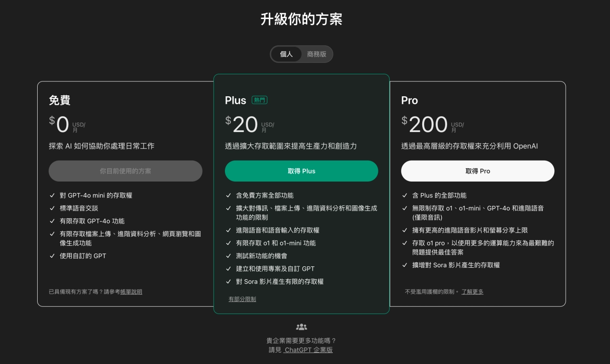
Task: Click the 升級你的方案 heading
Action: point(301,19)
